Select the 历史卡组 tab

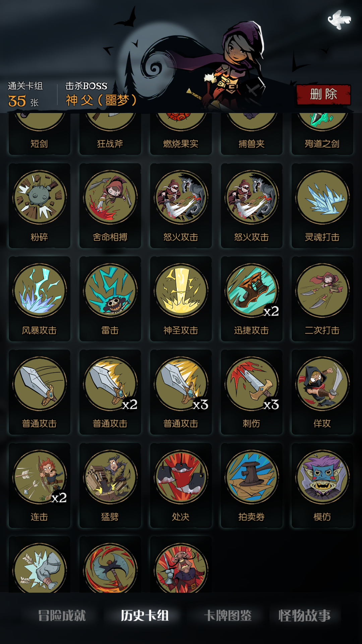(145, 615)
